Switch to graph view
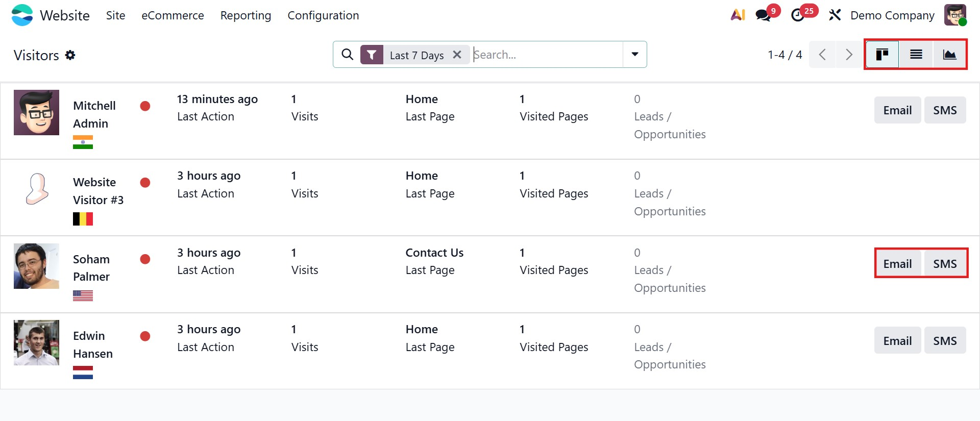The width and height of the screenshot is (980, 421). click(x=949, y=55)
